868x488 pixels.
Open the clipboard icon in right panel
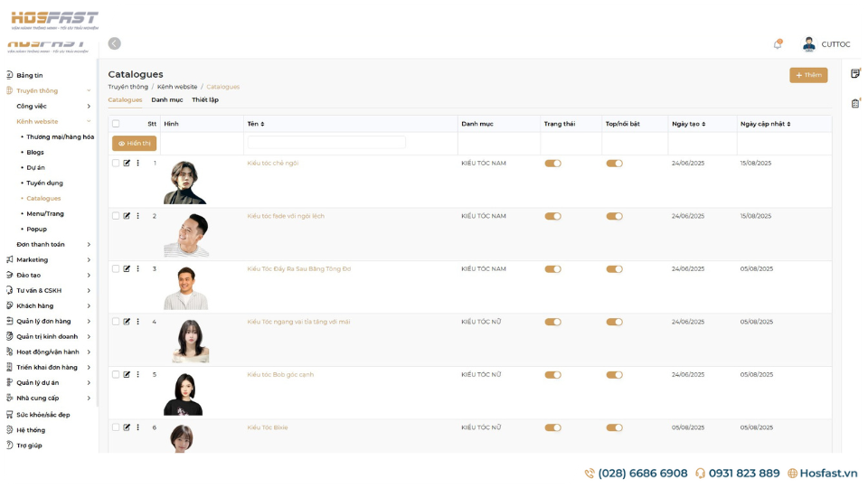click(x=855, y=104)
